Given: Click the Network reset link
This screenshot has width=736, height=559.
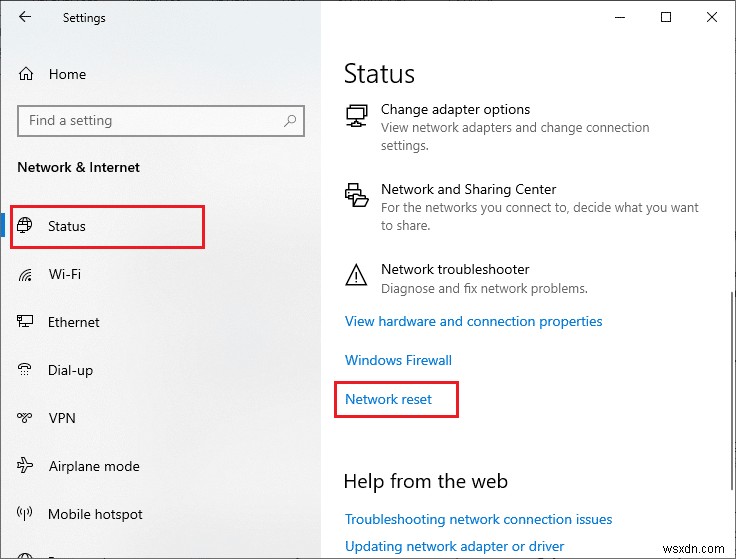Looking at the screenshot, I should pyautogui.click(x=389, y=399).
